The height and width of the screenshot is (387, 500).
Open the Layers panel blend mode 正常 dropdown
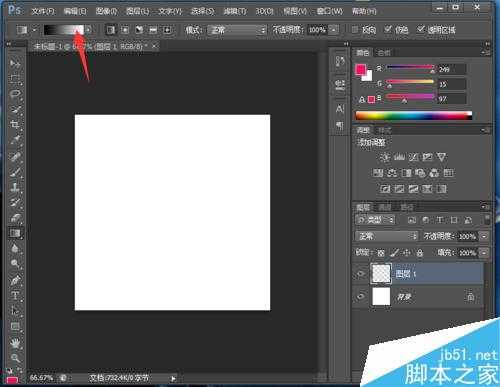(387, 236)
